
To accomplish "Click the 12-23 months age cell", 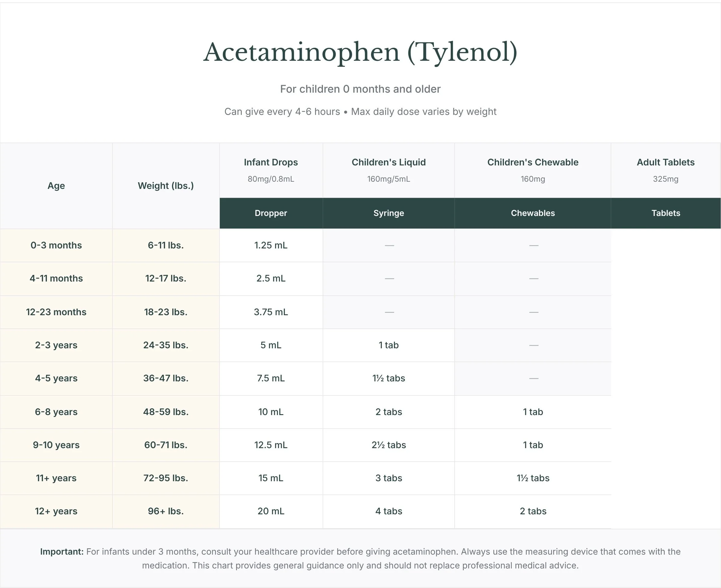I will [x=56, y=312].
